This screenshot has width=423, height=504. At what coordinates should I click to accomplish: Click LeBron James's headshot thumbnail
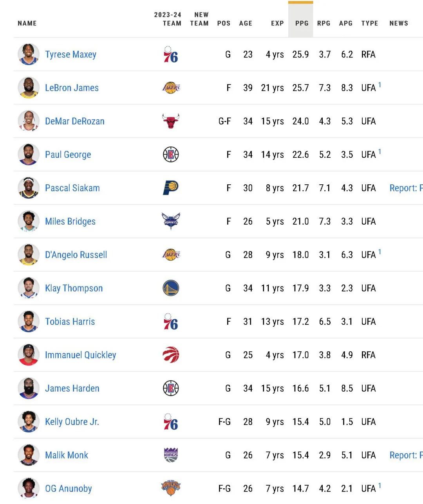(x=29, y=88)
